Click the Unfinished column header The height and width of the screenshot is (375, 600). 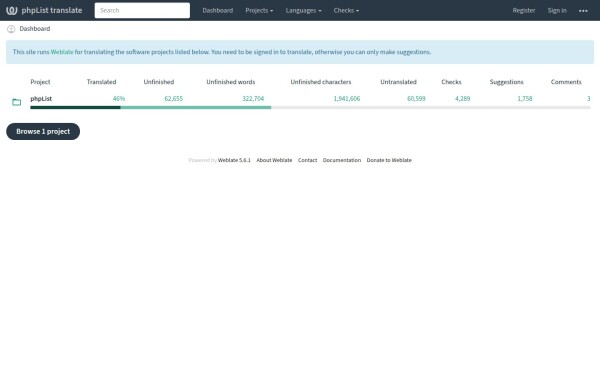(159, 82)
